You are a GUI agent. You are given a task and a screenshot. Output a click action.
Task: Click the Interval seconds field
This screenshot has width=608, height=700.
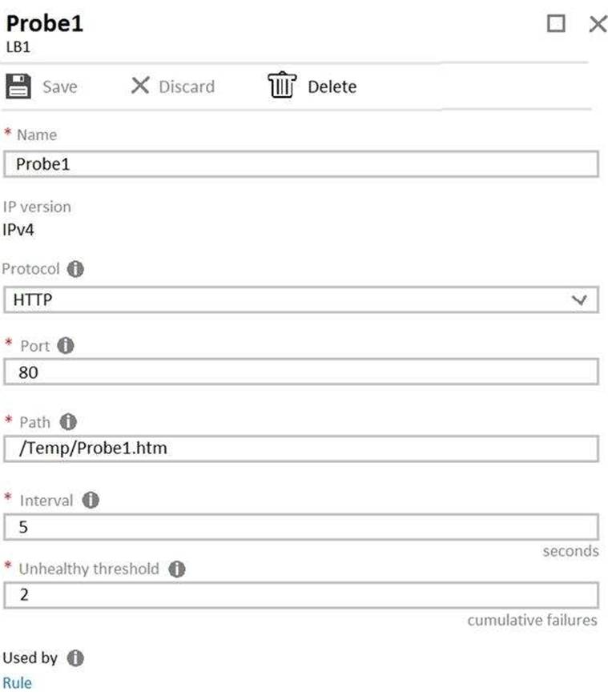click(300, 527)
